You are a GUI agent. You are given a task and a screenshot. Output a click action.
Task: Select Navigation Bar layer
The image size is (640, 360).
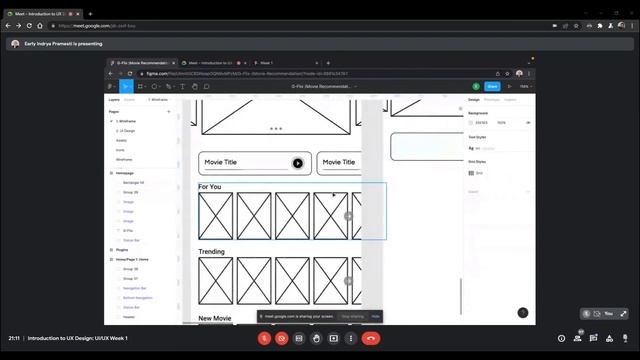[134, 288]
